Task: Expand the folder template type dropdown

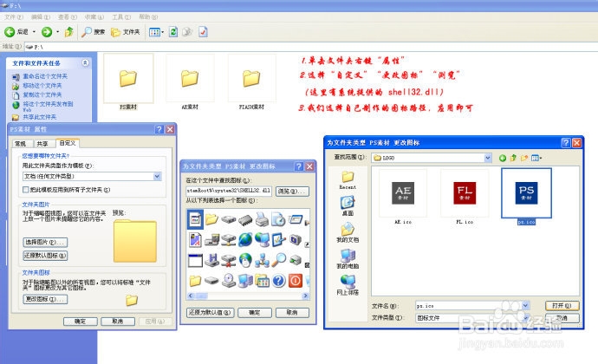Action: click(x=157, y=176)
